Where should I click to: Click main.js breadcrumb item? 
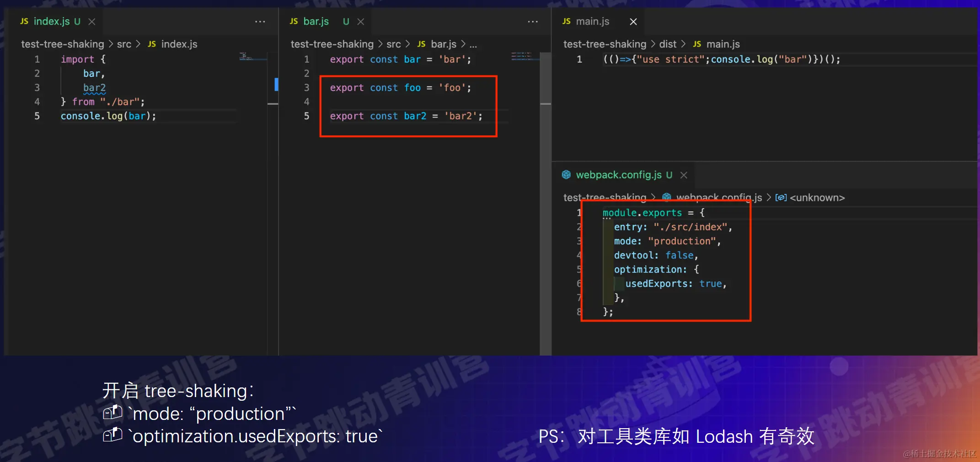coord(723,44)
